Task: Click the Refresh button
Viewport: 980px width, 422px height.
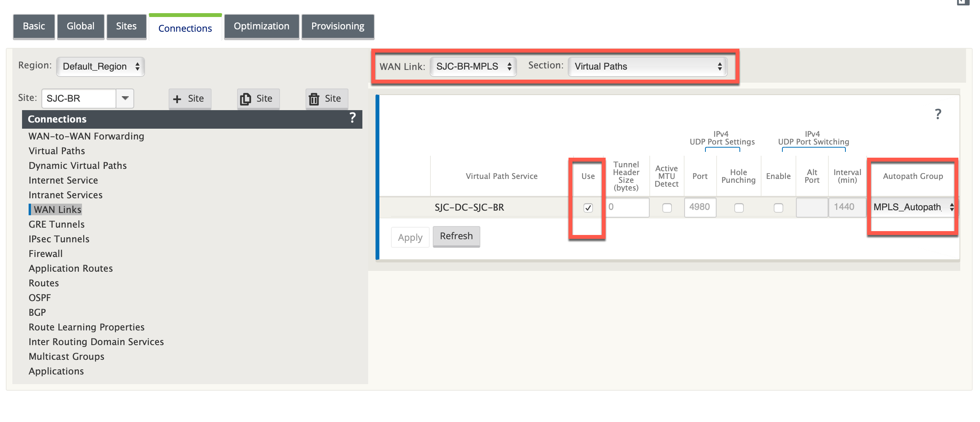Action: pyautogui.click(x=456, y=237)
